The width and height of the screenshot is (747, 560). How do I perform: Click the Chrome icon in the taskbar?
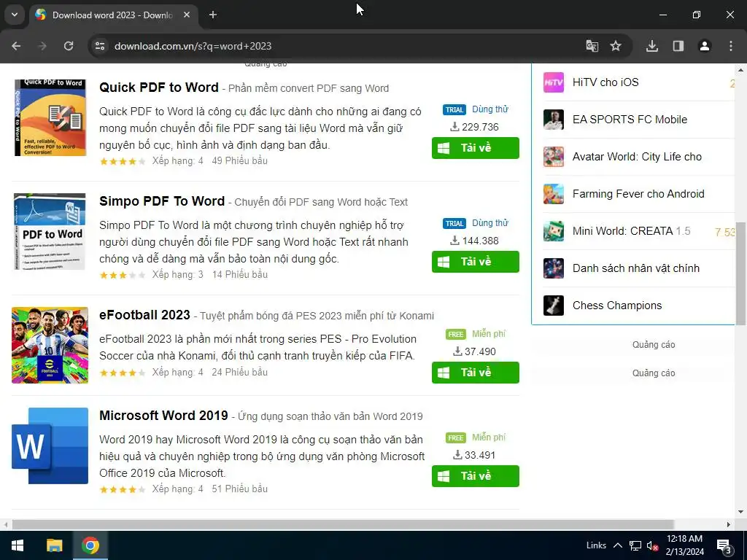pos(90,545)
